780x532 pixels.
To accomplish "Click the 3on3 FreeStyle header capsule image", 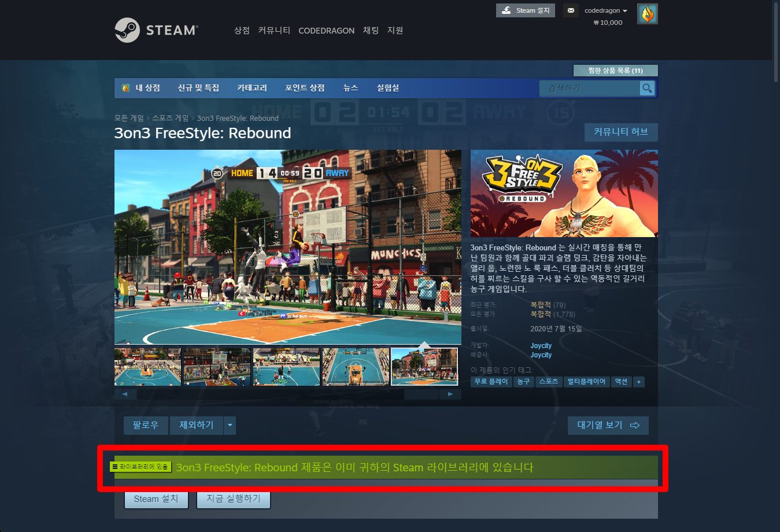I will click(x=564, y=193).
